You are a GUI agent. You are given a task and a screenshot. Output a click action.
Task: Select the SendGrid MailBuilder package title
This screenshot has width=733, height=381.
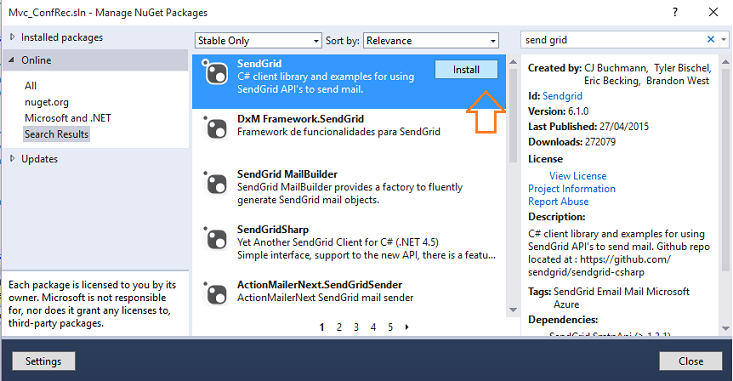click(x=287, y=174)
